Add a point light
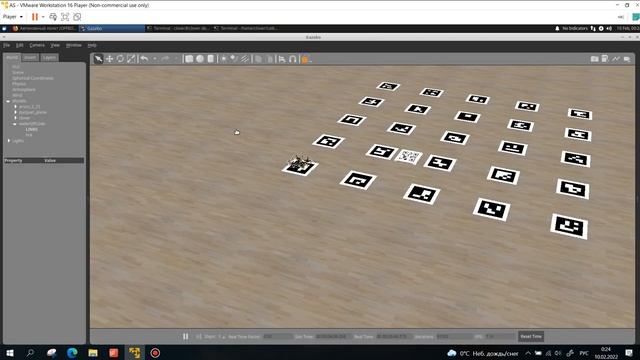Screen dimensions: 640x360 pyautogui.click(x=223, y=59)
